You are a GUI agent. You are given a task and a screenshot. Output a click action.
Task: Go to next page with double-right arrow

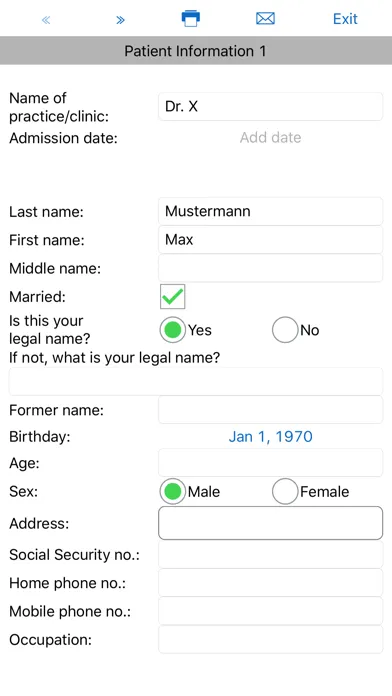(x=120, y=20)
